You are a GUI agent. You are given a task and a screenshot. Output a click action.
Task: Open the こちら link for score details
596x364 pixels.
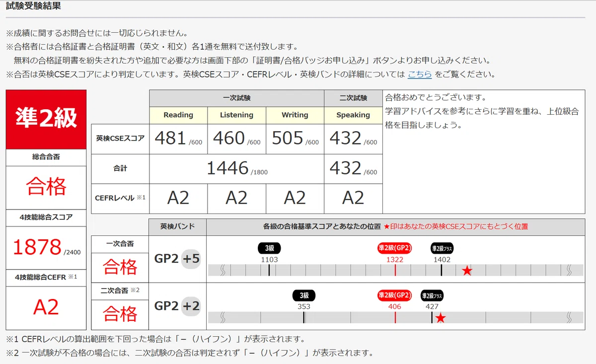(419, 75)
